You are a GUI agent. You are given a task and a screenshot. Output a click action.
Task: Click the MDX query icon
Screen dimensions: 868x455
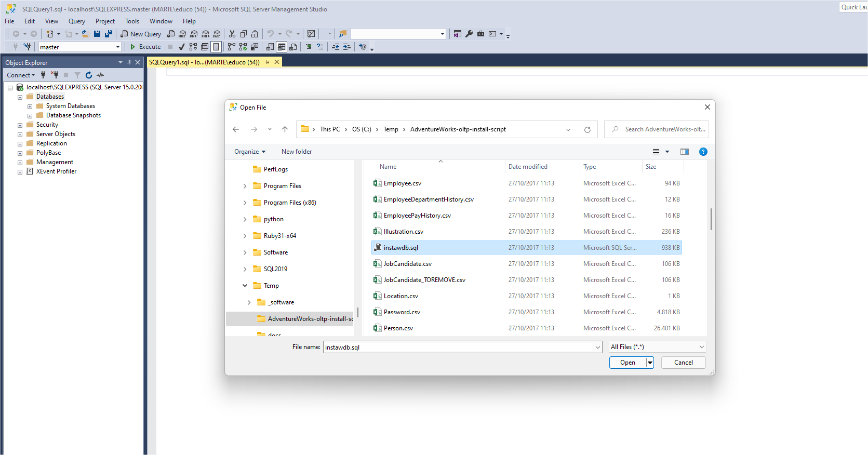tap(182, 34)
